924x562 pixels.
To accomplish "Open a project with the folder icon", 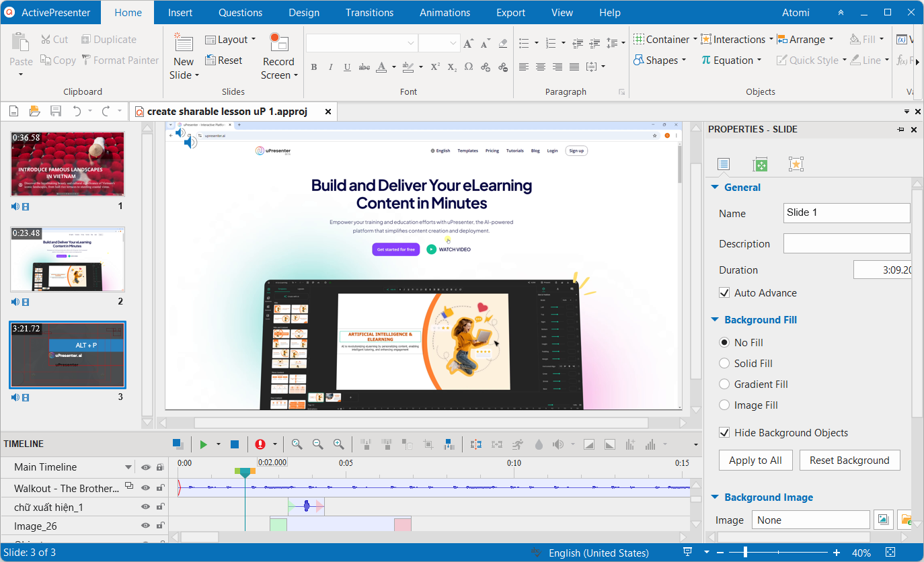I will [x=34, y=111].
